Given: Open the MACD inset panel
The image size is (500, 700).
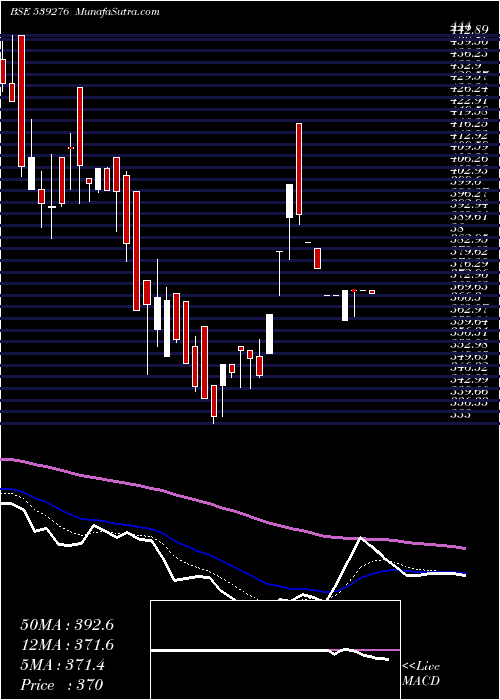Looking at the screenshot, I should pos(275,650).
